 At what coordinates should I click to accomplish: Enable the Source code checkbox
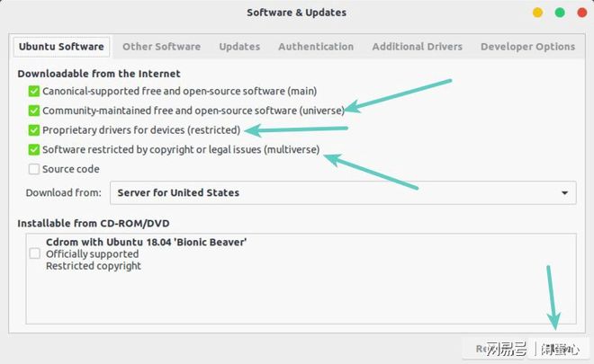click(33, 169)
